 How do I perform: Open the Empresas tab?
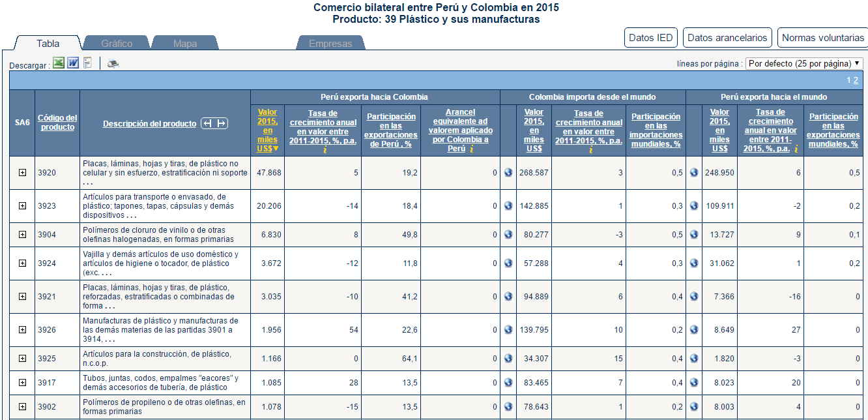coord(330,43)
